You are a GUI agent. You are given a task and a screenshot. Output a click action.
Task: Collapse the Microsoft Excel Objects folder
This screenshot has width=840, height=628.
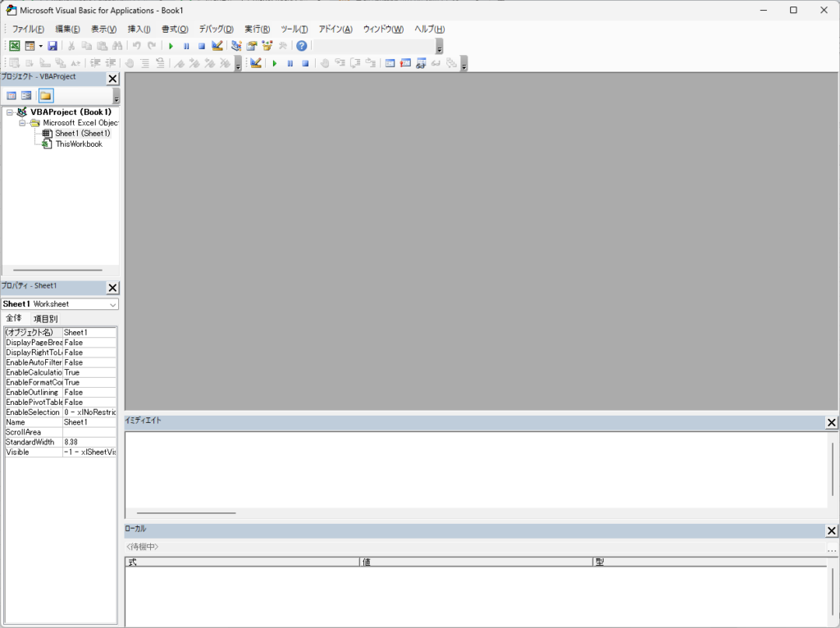point(23,122)
